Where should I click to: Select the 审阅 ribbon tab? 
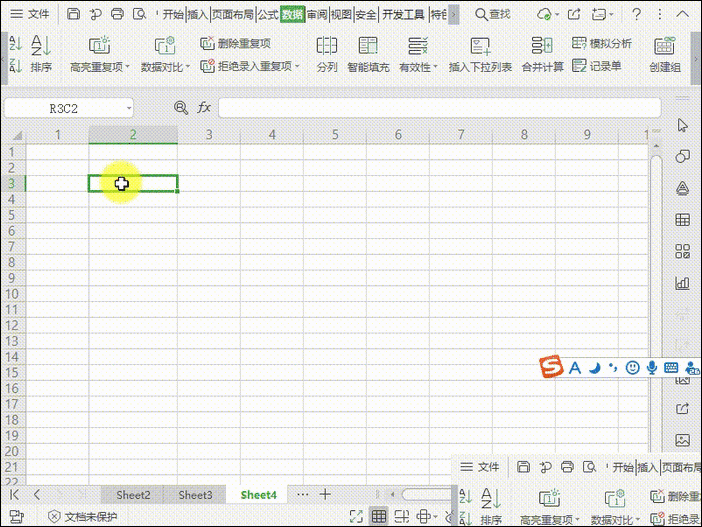[x=317, y=14]
